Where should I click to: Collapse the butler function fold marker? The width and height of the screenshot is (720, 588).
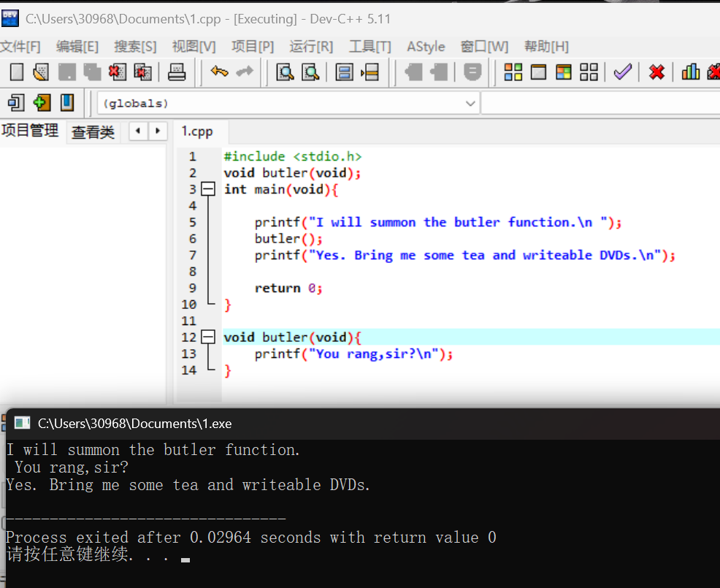pos(208,337)
